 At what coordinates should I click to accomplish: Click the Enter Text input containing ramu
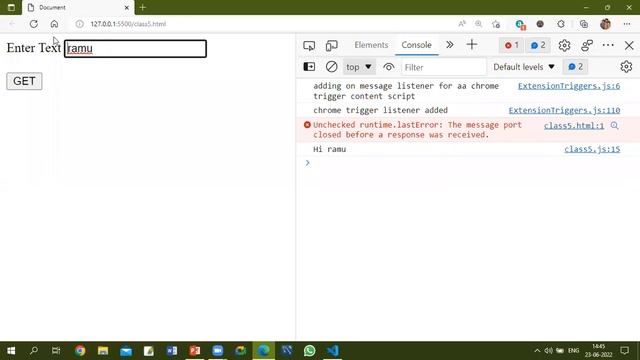[x=135, y=49]
